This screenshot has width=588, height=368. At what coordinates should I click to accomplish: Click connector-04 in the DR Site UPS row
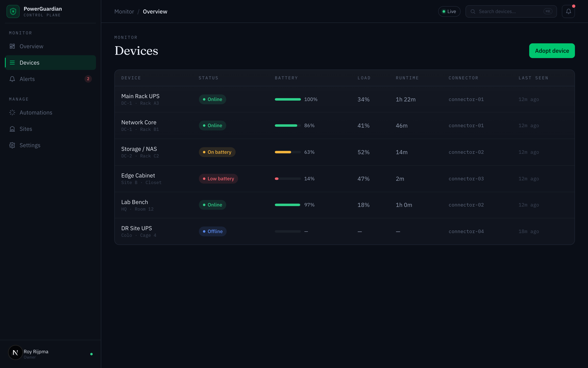466,231
